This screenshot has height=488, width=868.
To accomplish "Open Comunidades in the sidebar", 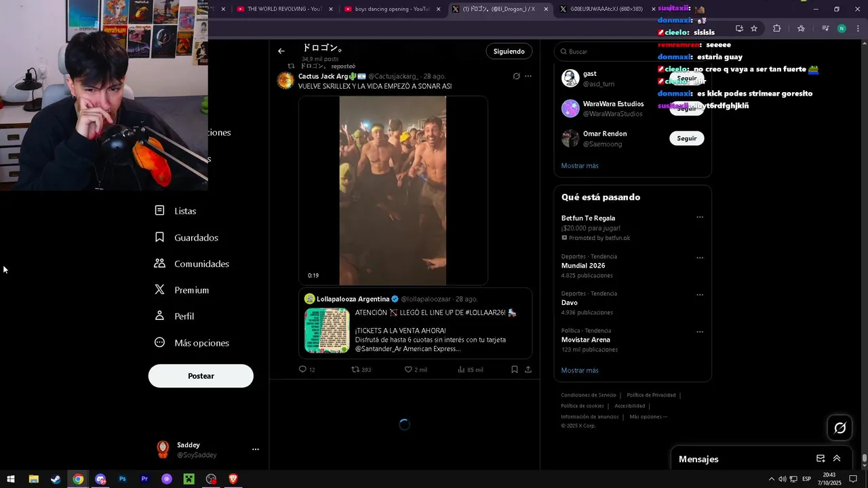I will coord(192,264).
